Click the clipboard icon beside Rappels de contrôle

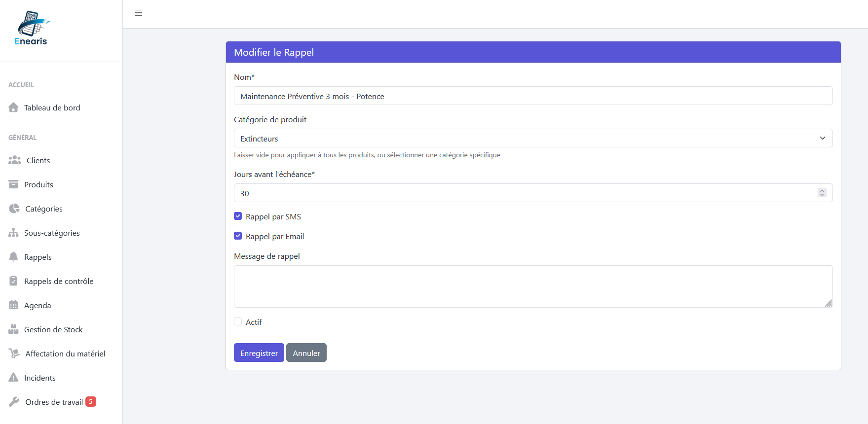pyautogui.click(x=13, y=281)
